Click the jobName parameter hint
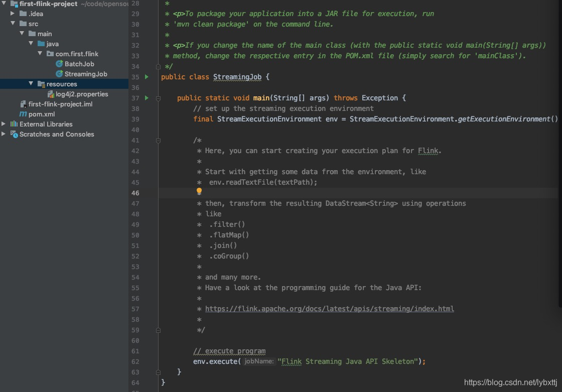The image size is (562, 392). click(x=259, y=361)
